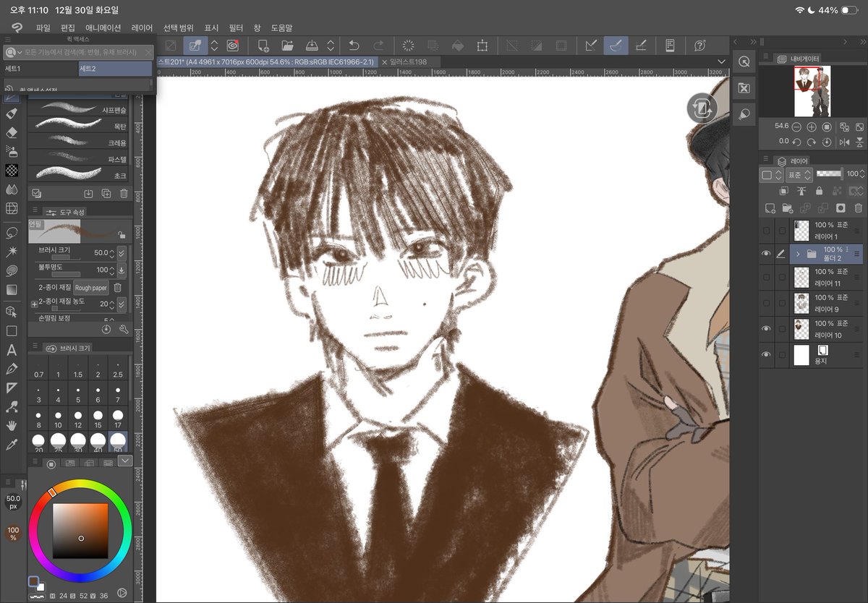Open Clip Studio help question icon
The width and height of the screenshot is (868, 603).
point(699,46)
